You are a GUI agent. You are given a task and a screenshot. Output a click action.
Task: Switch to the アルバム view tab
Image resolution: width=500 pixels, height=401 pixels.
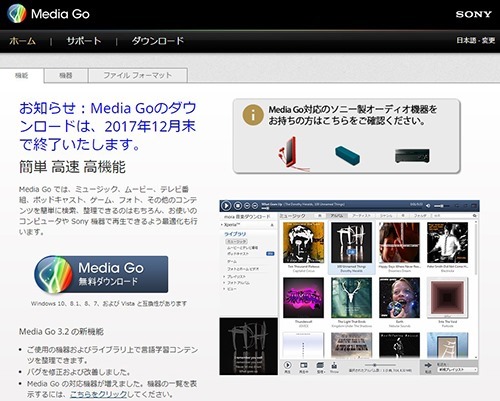[x=337, y=216]
